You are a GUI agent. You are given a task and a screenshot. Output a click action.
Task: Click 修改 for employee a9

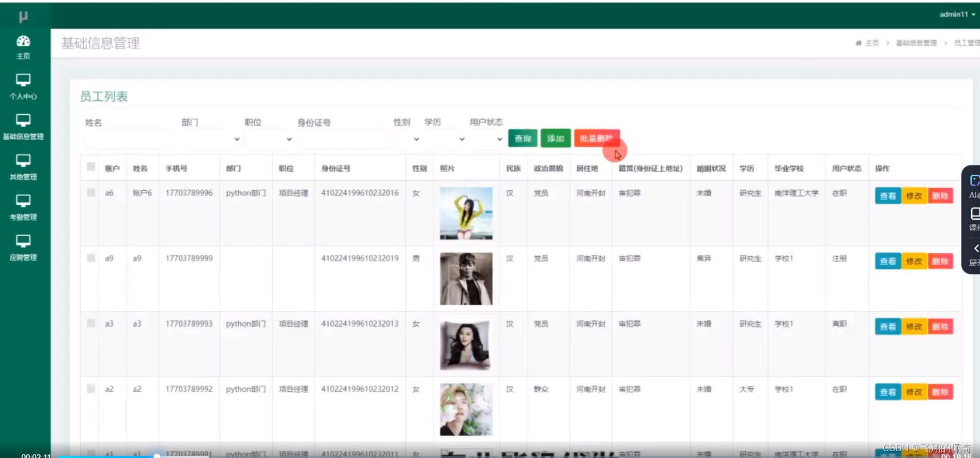pyautogui.click(x=914, y=261)
